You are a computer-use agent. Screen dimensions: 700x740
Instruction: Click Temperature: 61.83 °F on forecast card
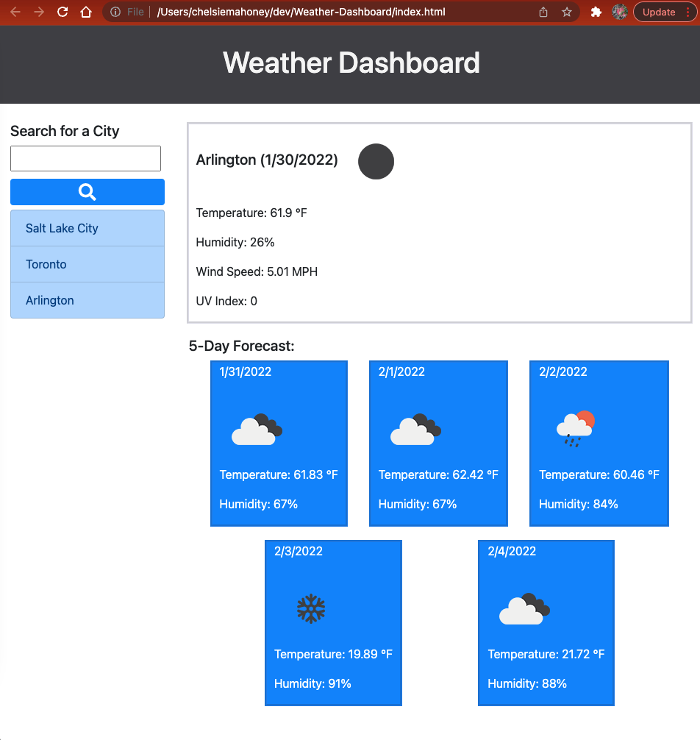pyautogui.click(x=279, y=474)
